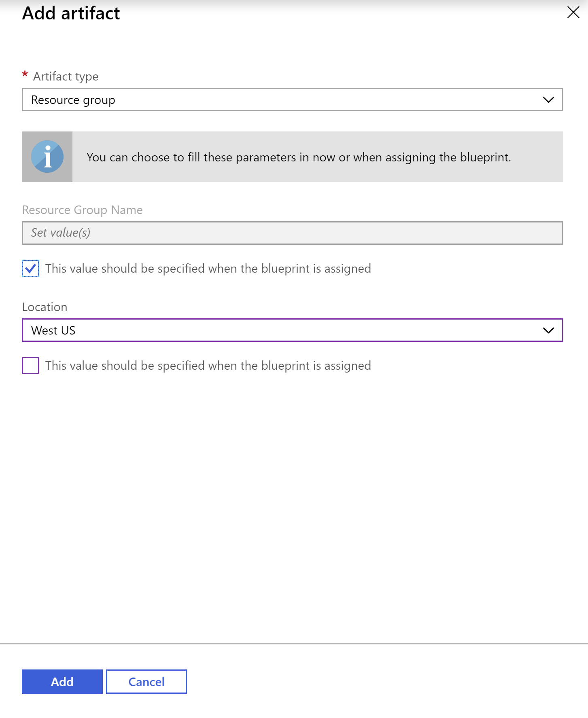Click the Cancel button
Viewport: 588px width, 718px height.
(x=146, y=682)
